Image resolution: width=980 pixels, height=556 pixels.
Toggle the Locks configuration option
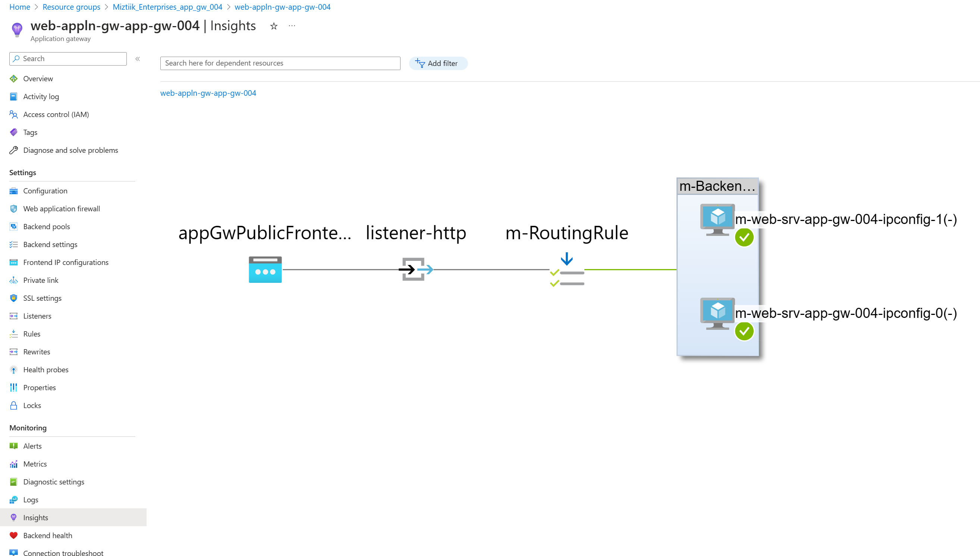click(x=32, y=405)
